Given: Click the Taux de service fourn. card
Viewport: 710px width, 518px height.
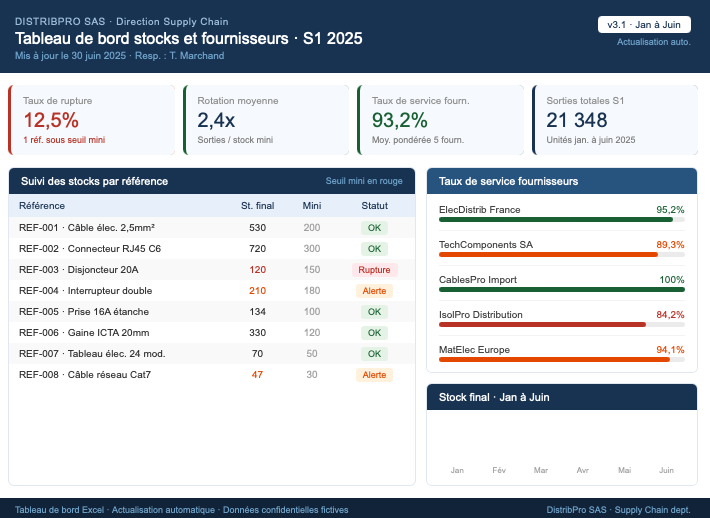Looking at the screenshot, I should 440,120.
